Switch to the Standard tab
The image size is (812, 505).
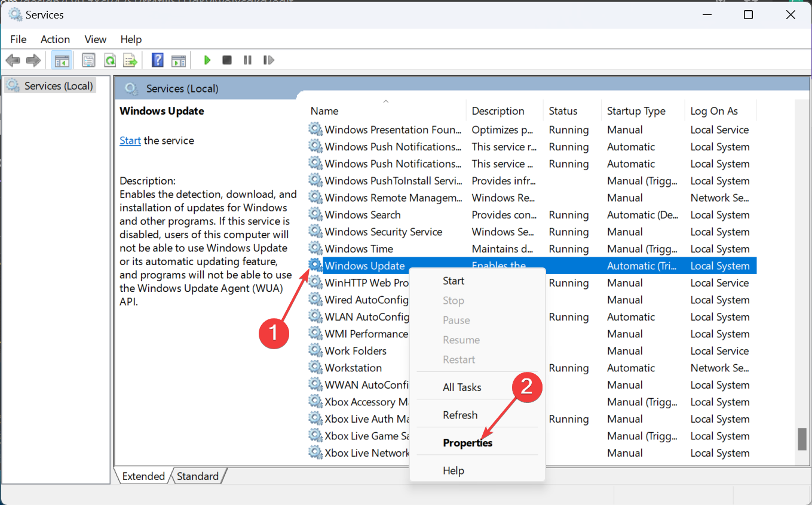198,476
